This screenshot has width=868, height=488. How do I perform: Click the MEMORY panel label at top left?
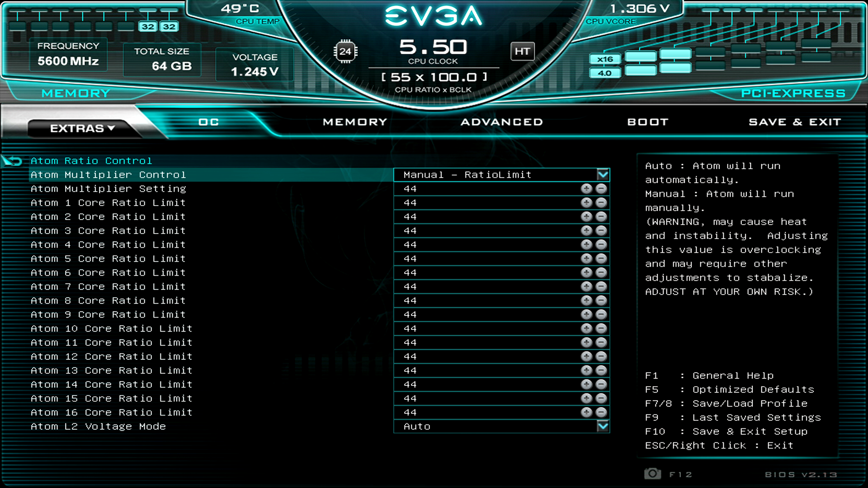coord(76,94)
